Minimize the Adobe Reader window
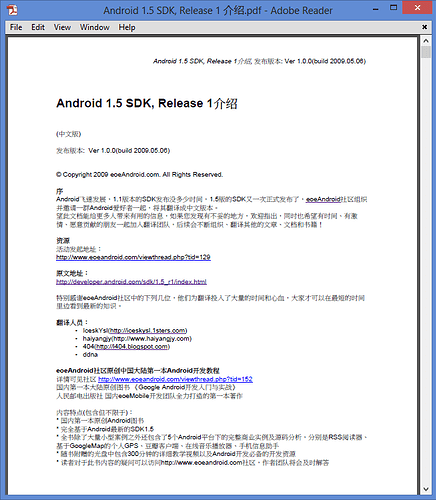This screenshot has height=500, width=436. coord(376,9)
